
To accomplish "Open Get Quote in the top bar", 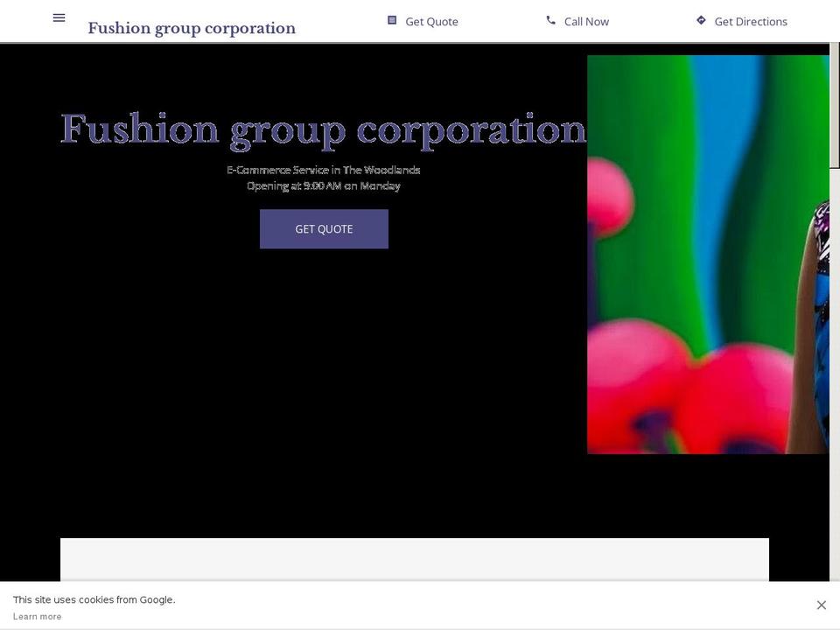I will [x=431, y=21].
